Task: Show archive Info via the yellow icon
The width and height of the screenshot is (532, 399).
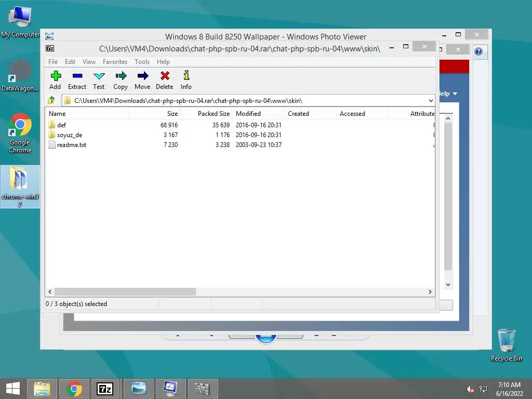Action: pos(186,80)
